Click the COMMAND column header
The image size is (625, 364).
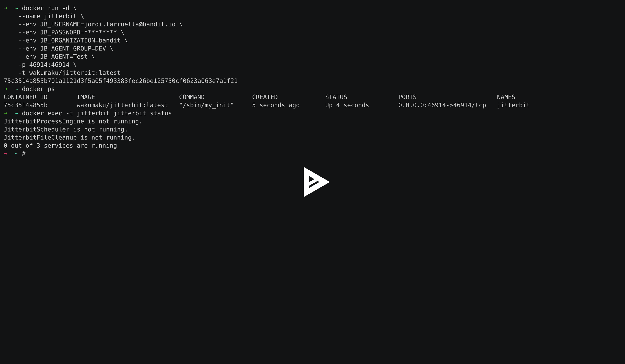pyautogui.click(x=192, y=97)
